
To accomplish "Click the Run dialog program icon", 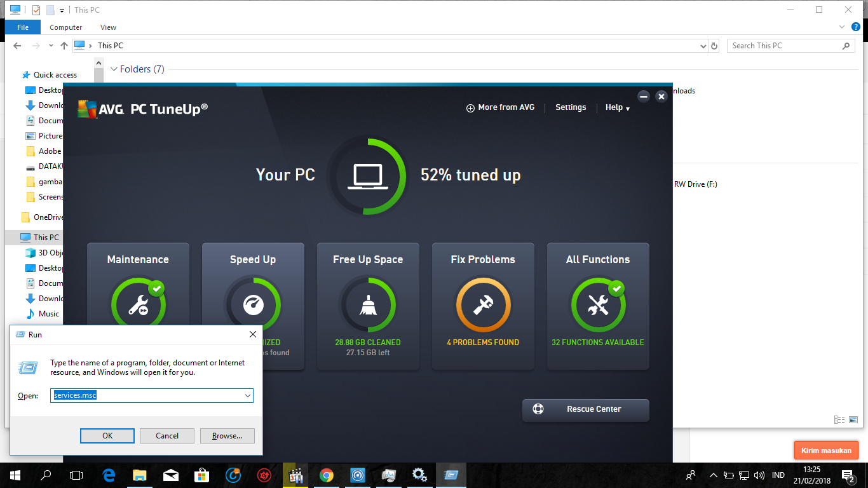I will [x=28, y=367].
